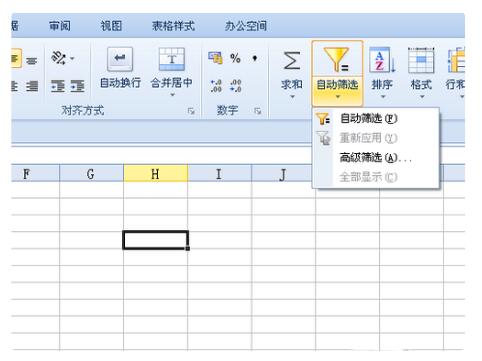Click the 合并居中 merge cells icon
Image resolution: width=482 pixels, height=361 pixels.
pos(172,59)
